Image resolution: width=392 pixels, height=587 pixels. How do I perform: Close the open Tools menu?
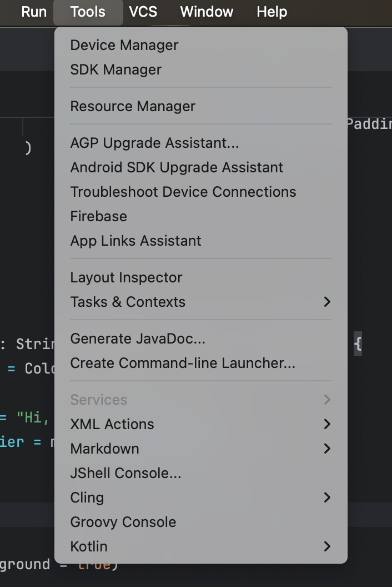tap(88, 12)
